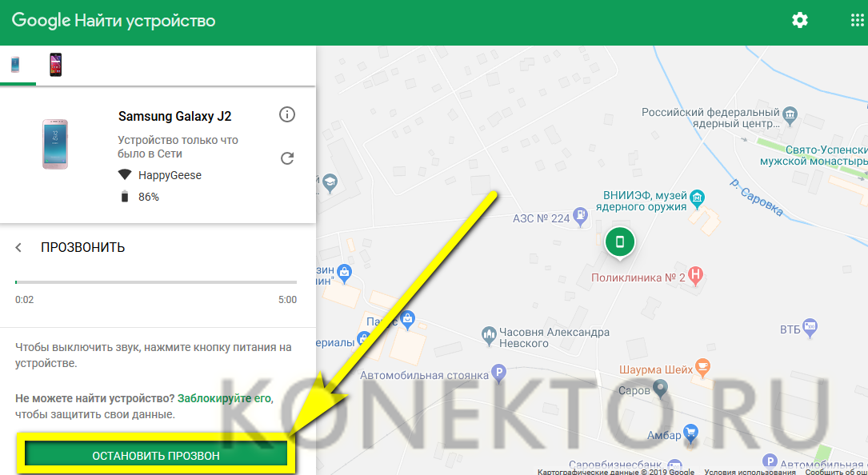Click ВТБ bank map marker
The height and width of the screenshot is (475, 868).
(x=810, y=327)
